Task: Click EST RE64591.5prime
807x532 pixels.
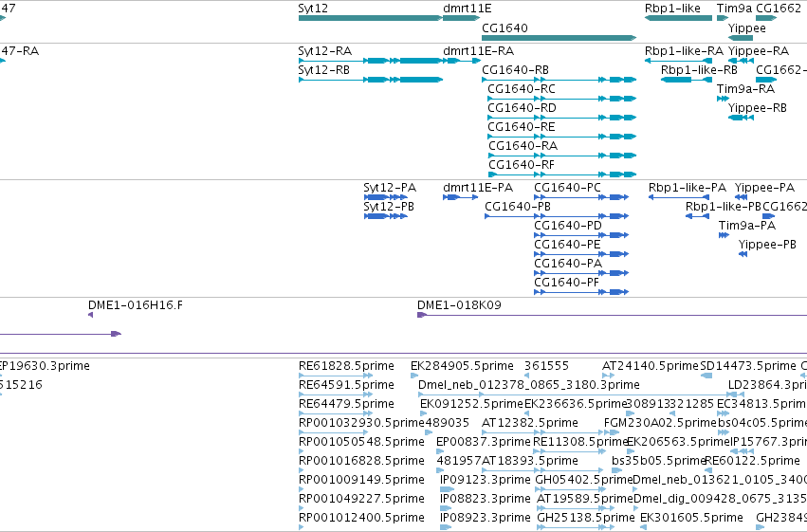Action: (336, 394)
